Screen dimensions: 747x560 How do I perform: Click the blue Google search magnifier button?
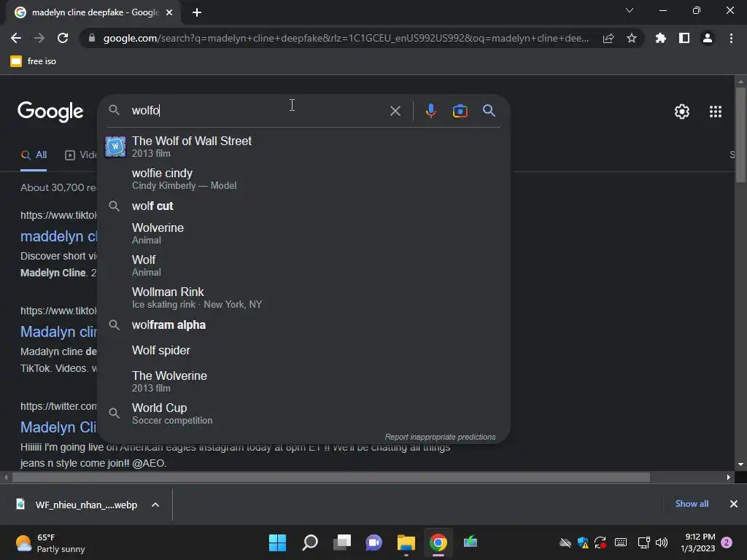(x=489, y=111)
